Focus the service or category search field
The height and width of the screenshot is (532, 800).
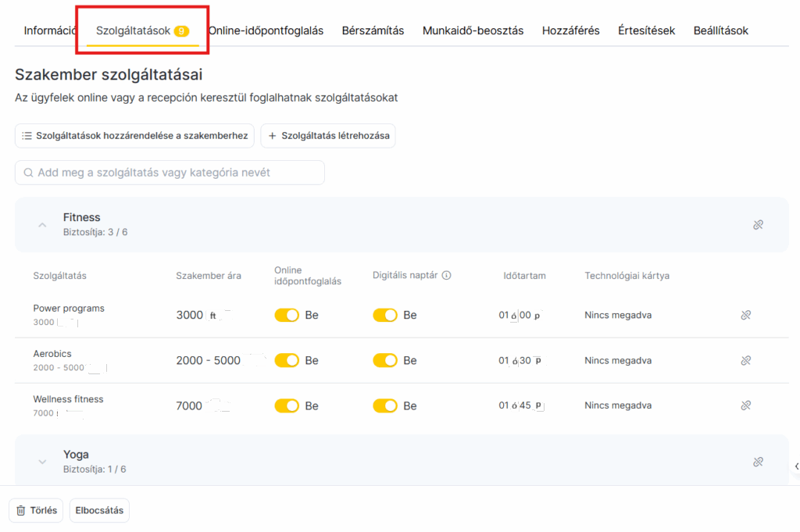point(176,173)
